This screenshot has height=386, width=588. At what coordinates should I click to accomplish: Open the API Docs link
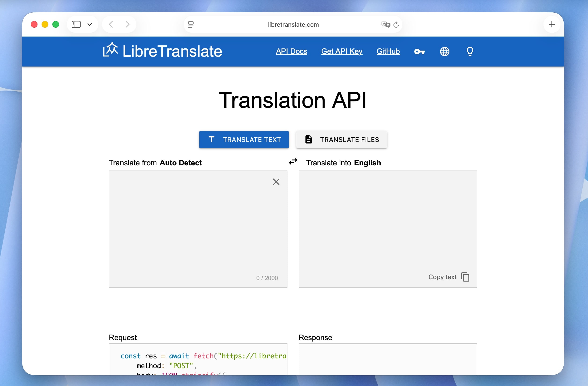[291, 52]
